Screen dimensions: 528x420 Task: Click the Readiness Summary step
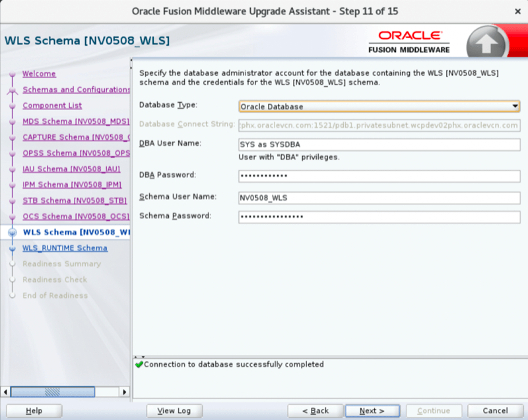click(61, 264)
